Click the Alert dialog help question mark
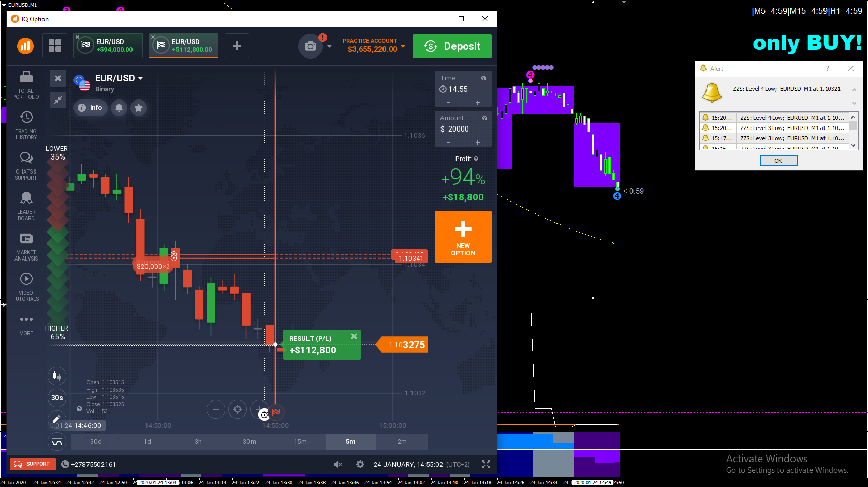The image size is (868, 487). tap(828, 68)
